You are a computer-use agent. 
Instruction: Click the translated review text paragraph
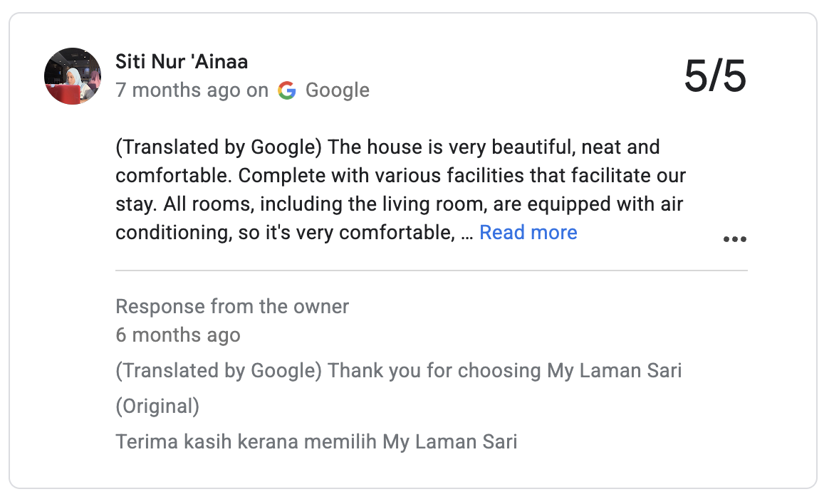[399, 189]
